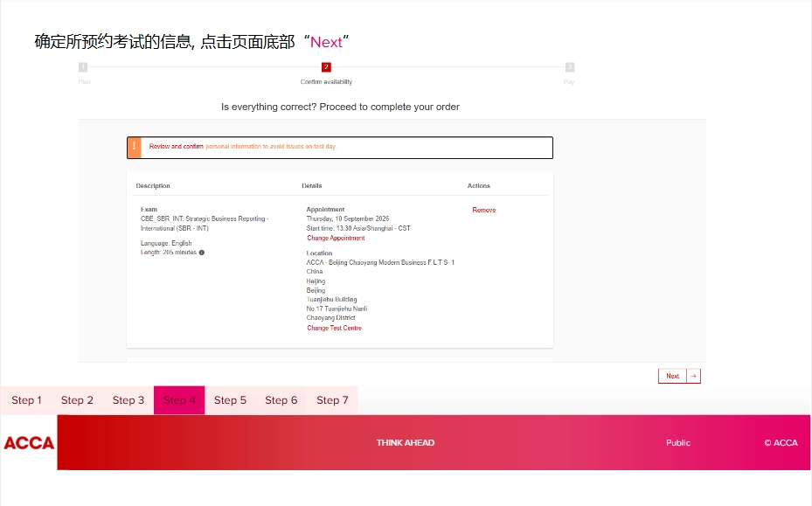Image resolution: width=812 pixels, height=506 pixels.
Task: Select the highlighted Step 4 tab
Action: tap(179, 400)
